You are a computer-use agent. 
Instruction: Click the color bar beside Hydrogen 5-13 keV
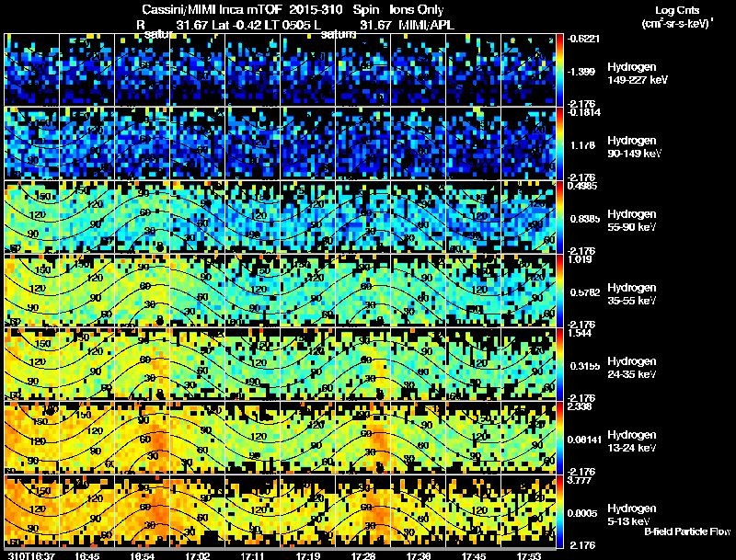pos(560,511)
